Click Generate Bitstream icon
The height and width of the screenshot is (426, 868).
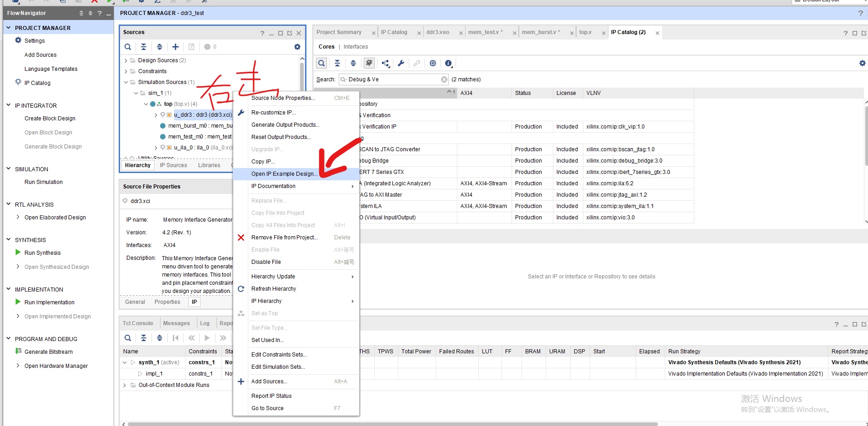tap(18, 351)
